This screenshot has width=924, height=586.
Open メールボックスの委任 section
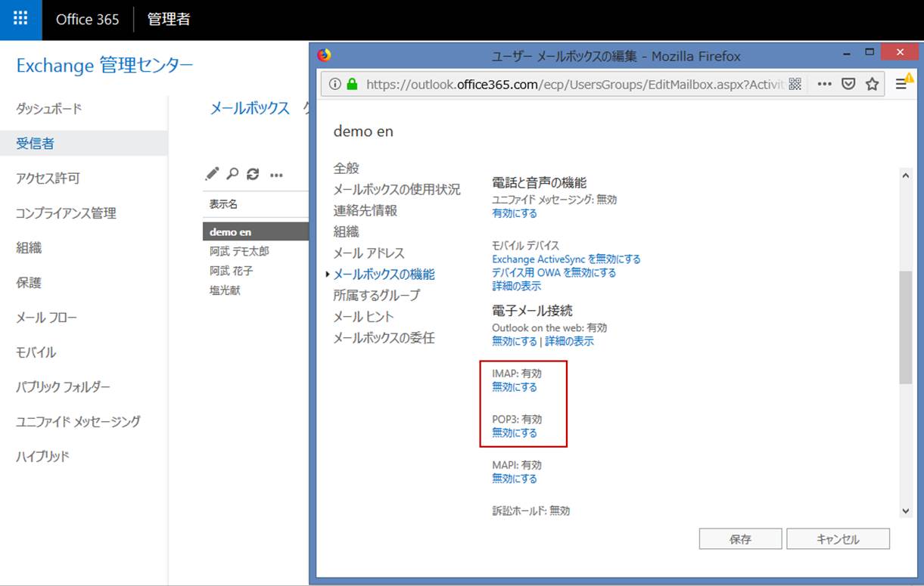click(384, 337)
